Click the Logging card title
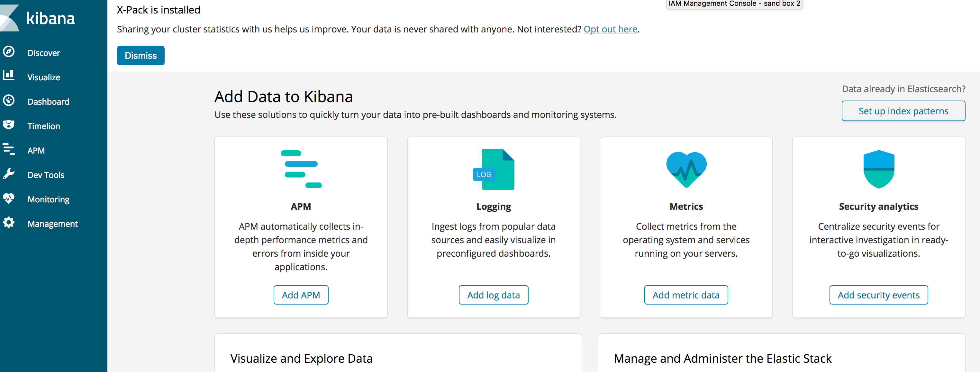Screen dimensions: 980x372 (494, 206)
